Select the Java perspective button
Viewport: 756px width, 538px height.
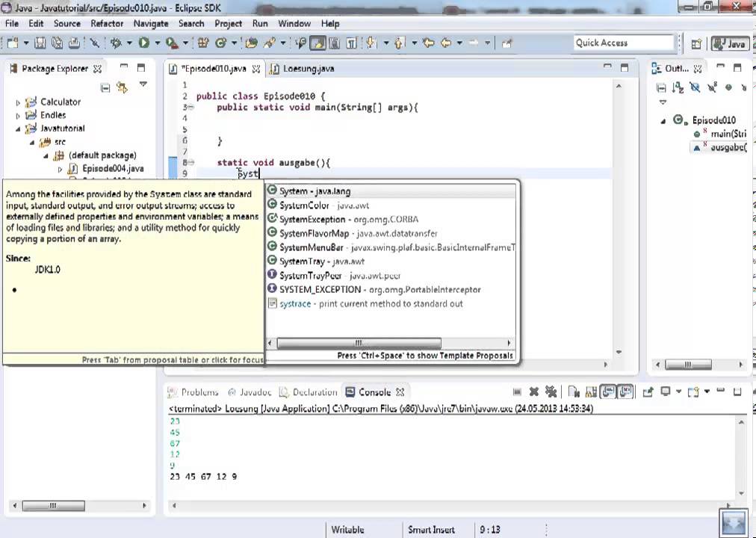(x=730, y=44)
